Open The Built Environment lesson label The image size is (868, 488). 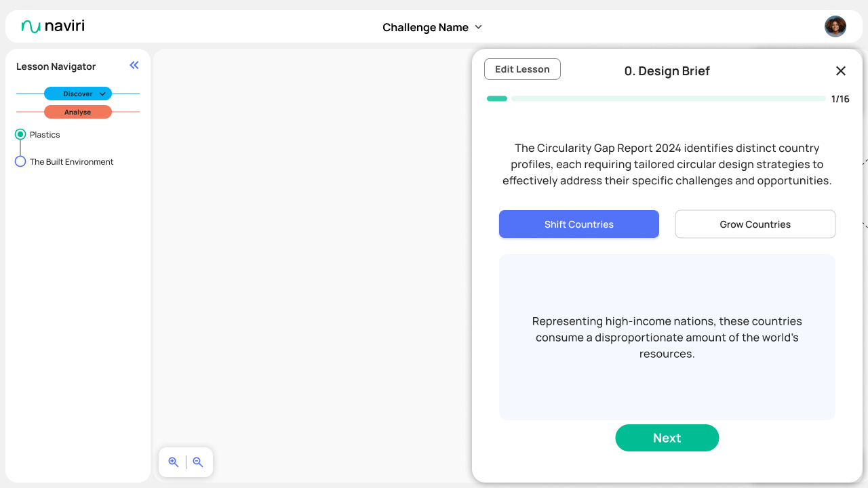72,162
